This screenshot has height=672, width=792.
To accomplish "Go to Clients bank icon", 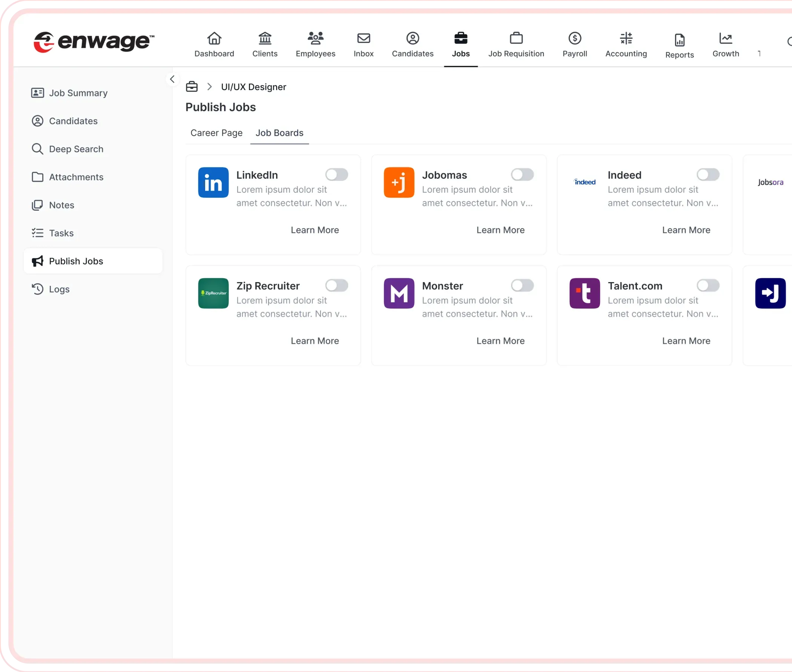I will coord(265,38).
